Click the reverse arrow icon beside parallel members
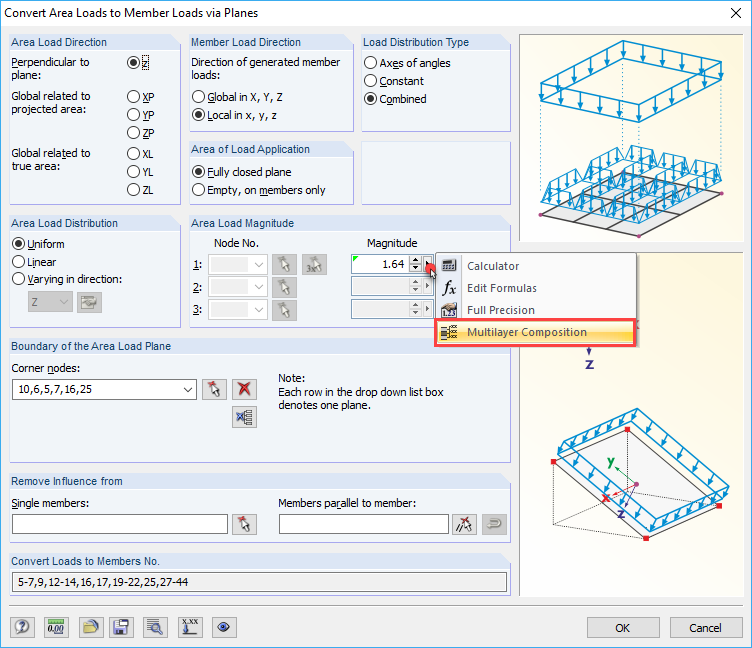Image resolution: width=752 pixels, height=648 pixels. pyautogui.click(x=494, y=524)
